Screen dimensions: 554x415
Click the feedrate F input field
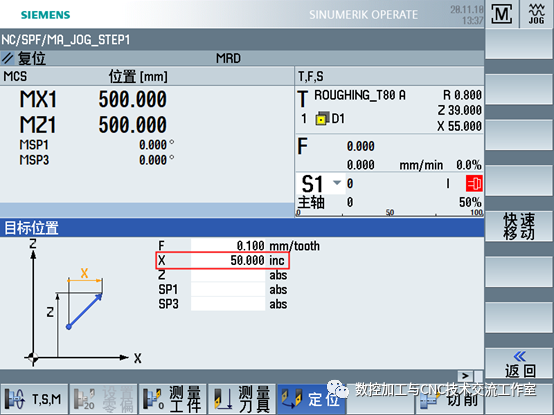pyautogui.click(x=228, y=245)
